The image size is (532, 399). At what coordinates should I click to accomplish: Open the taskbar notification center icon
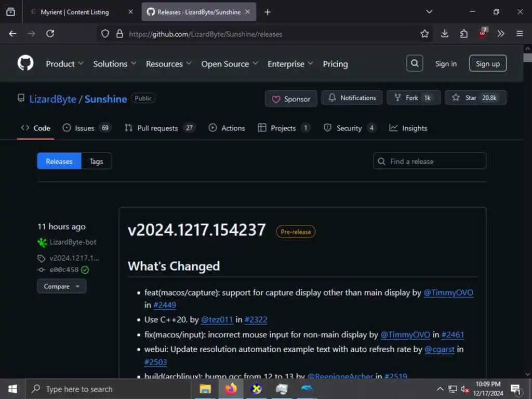516,389
